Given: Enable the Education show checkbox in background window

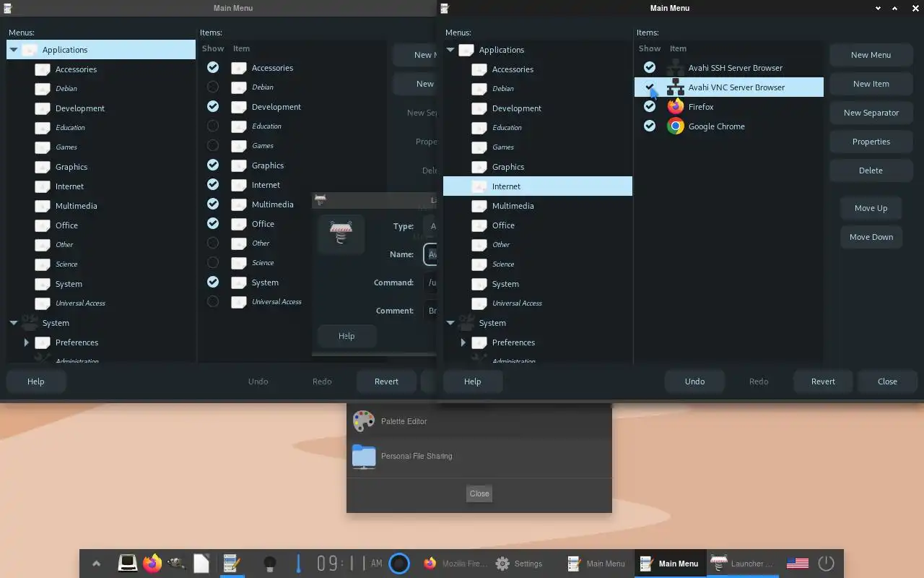Looking at the screenshot, I should pyautogui.click(x=213, y=126).
